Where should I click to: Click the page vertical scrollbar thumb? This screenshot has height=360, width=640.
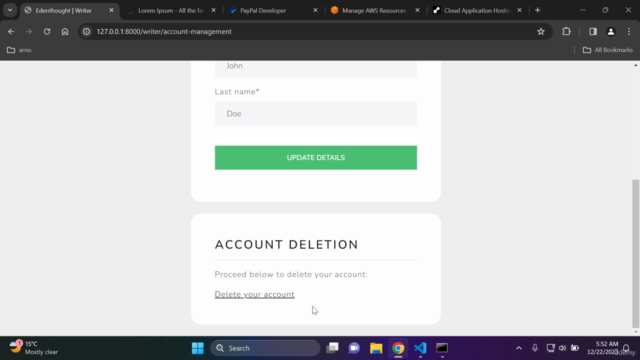coord(635,253)
